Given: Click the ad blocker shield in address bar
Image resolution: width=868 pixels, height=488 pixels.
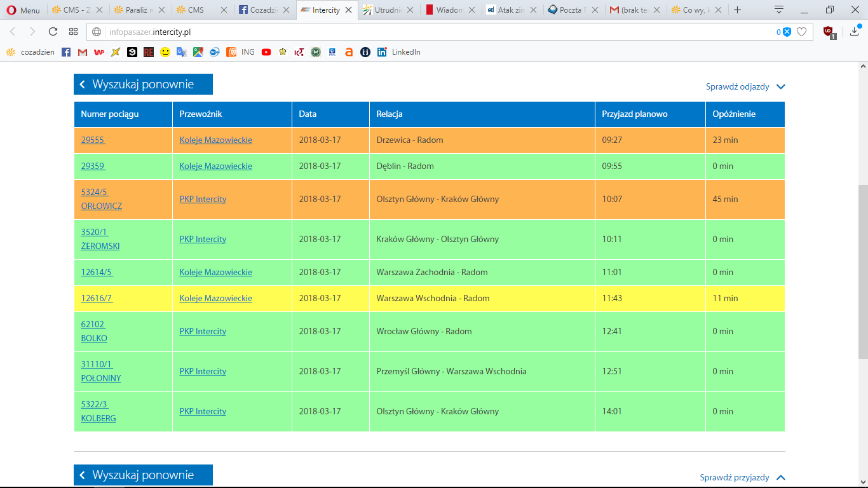Looking at the screenshot, I should (787, 32).
